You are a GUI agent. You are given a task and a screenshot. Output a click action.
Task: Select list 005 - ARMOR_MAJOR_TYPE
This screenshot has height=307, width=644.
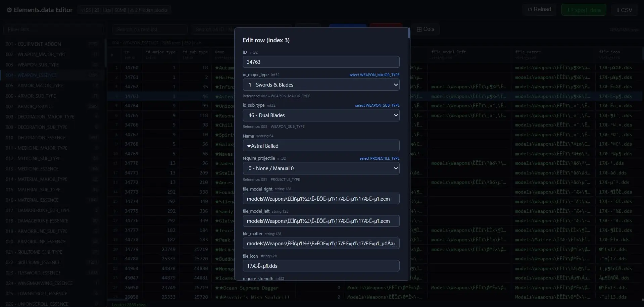pos(52,86)
